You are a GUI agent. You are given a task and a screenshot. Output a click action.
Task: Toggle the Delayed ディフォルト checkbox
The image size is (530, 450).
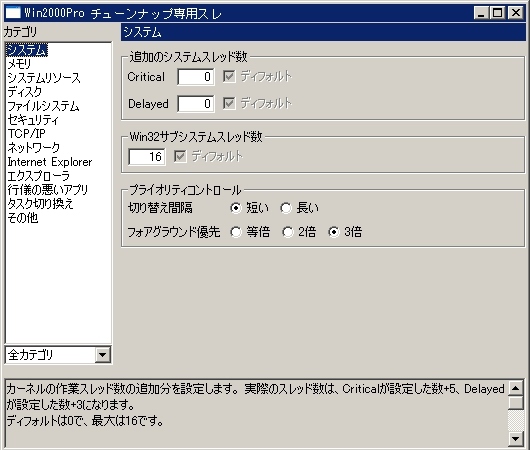[x=229, y=103]
